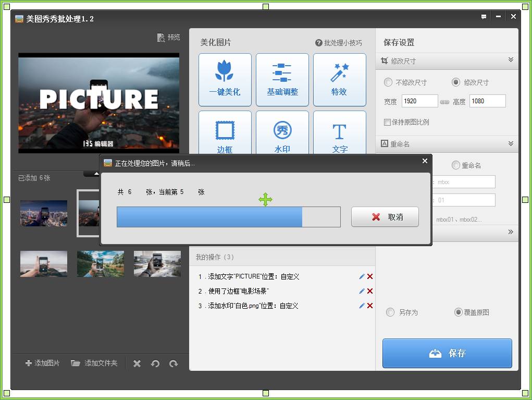Click the 修改尺寸 section header label

click(403, 61)
